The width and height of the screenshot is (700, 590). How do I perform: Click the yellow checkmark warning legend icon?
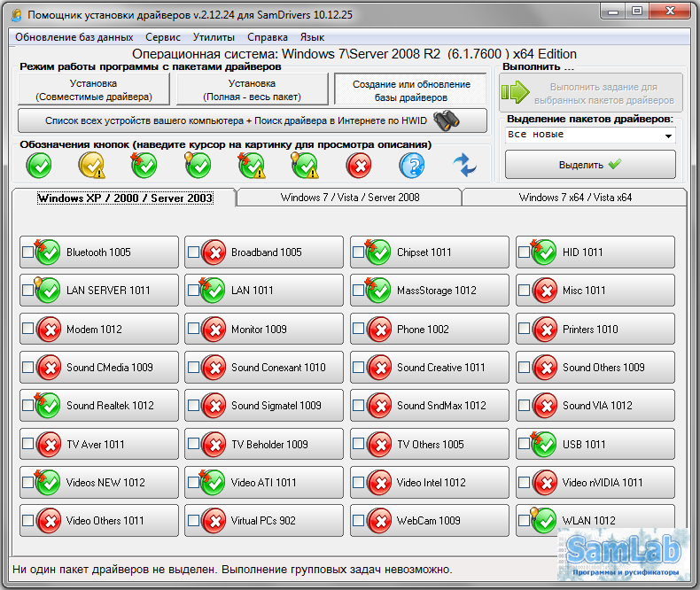click(92, 165)
